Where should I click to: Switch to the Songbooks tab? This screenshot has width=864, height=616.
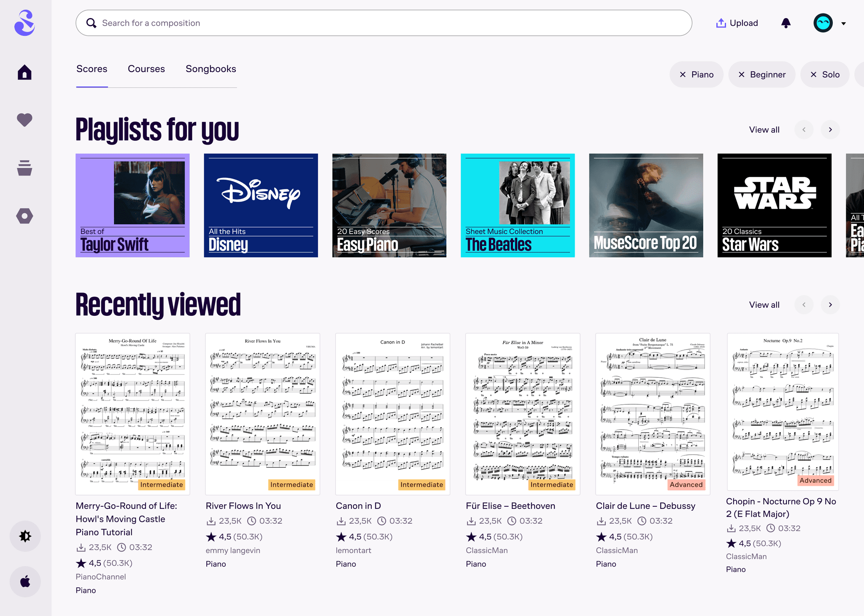point(211,69)
